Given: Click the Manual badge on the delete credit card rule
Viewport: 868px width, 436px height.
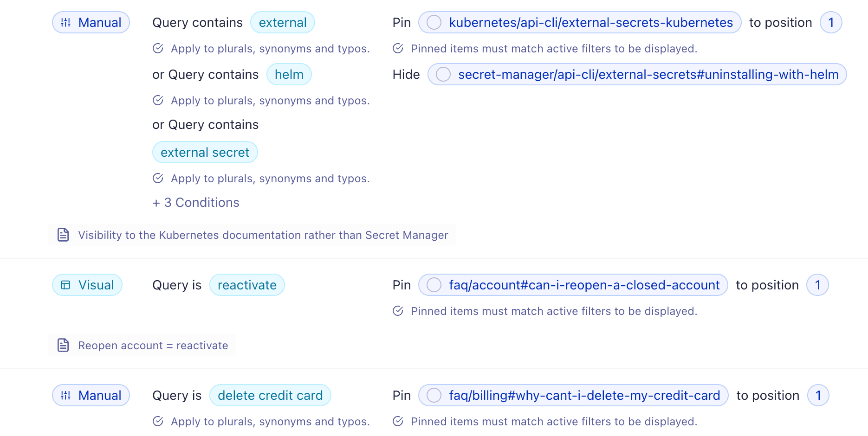Looking at the screenshot, I should coord(91,396).
